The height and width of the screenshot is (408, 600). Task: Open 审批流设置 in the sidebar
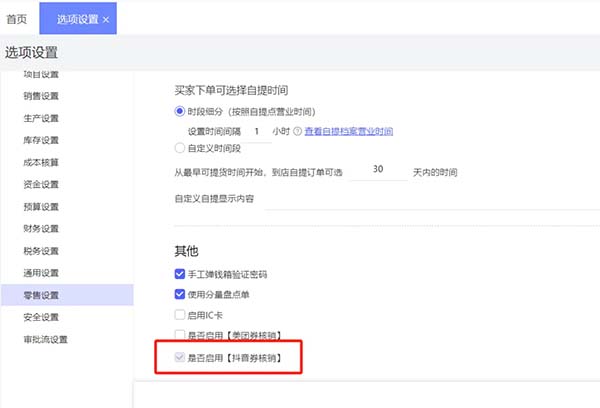click(x=46, y=339)
